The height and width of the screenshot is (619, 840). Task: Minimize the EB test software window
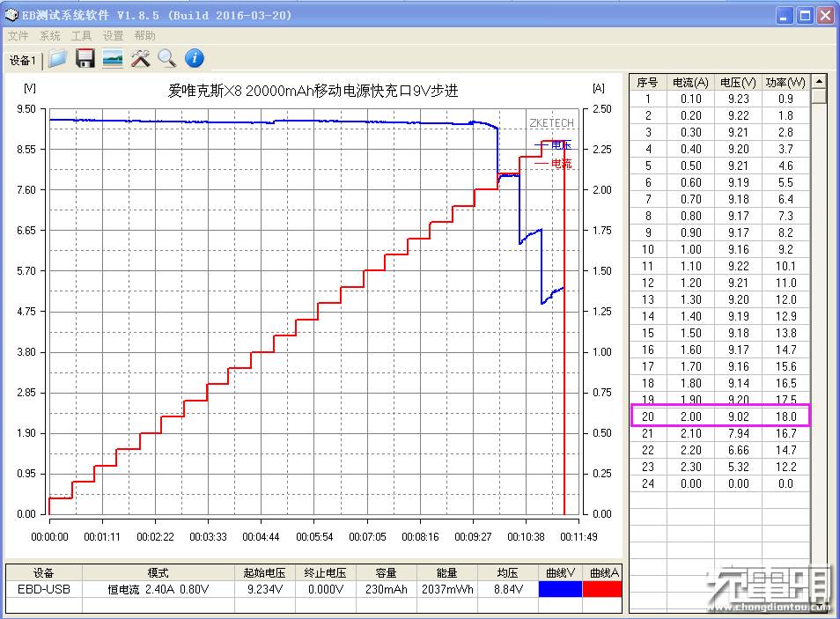pyautogui.click(x=785, y=16)
